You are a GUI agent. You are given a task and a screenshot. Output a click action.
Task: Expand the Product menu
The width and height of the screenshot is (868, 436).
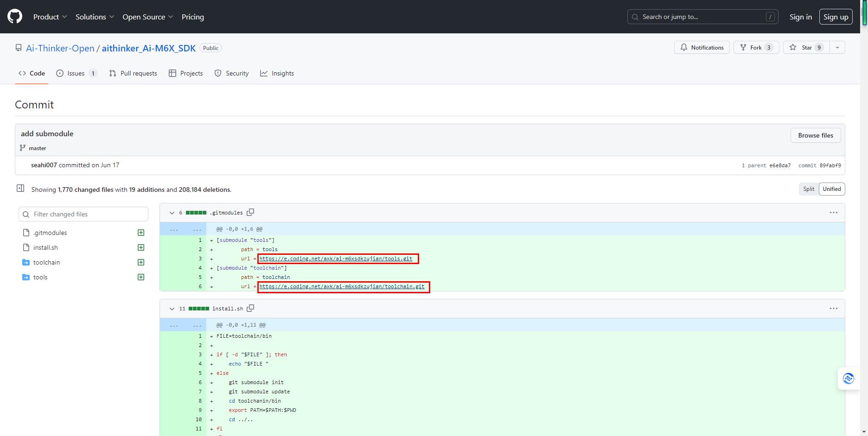coord(50,17)
